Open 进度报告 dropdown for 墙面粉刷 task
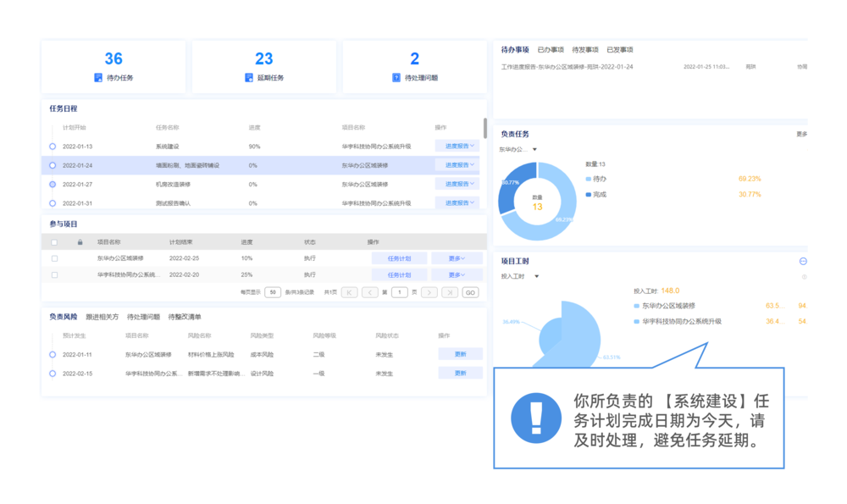This screenshot has height=504, width=847. point(457,165)
